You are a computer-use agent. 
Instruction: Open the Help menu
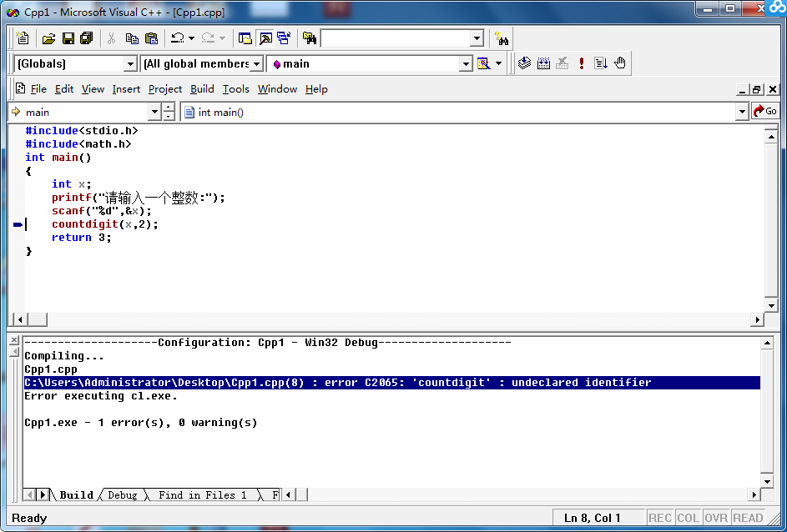click(316, 88)
